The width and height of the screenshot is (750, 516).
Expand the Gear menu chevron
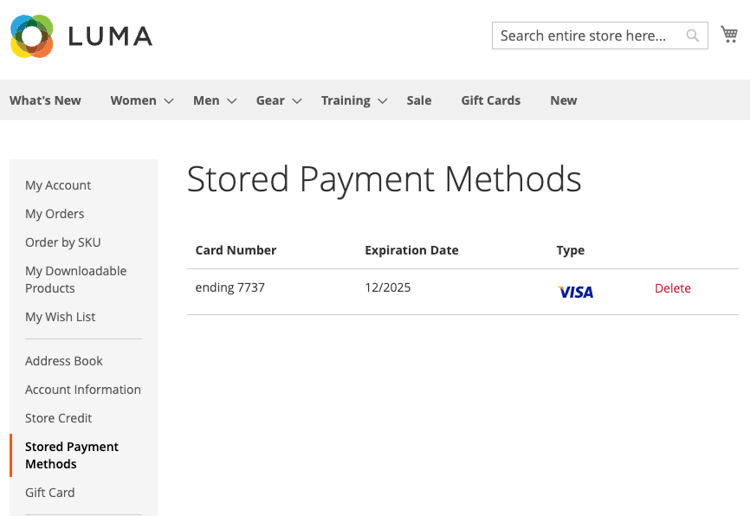[297, 101]
